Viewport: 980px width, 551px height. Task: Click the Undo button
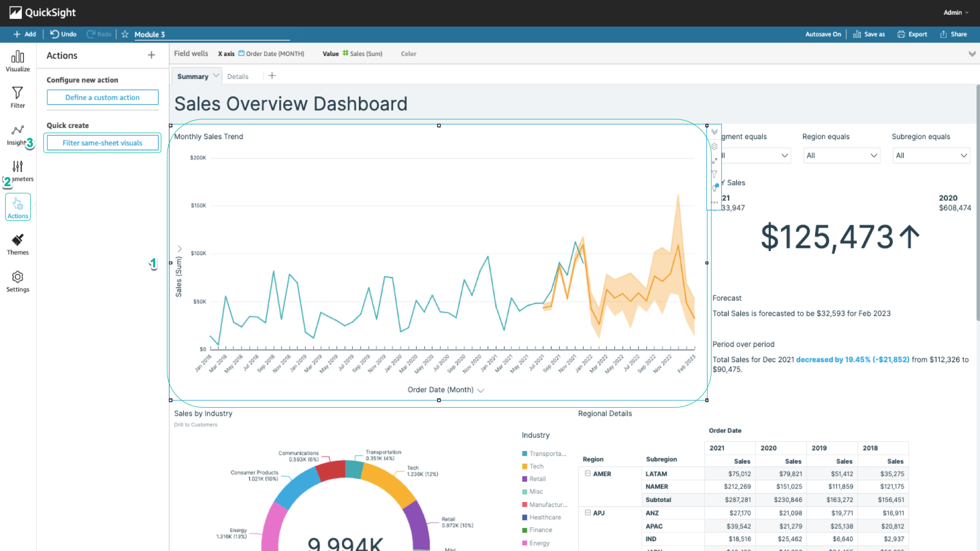[63, 34]
